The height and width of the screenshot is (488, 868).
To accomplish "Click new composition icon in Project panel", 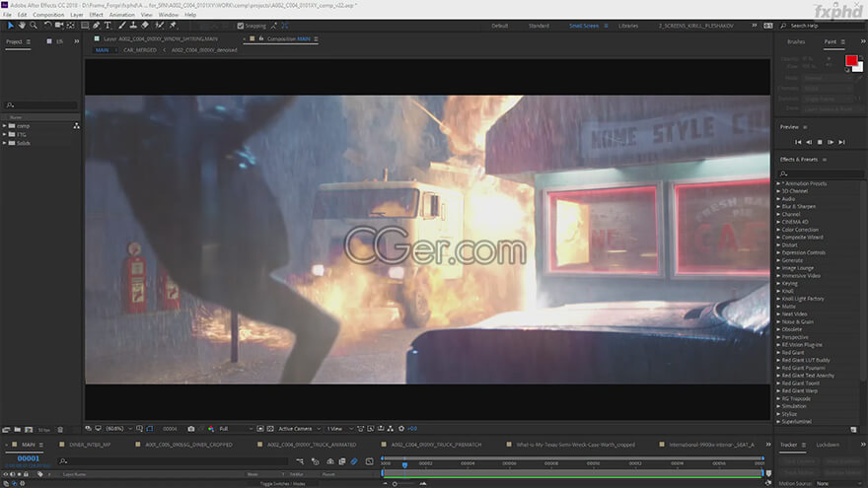I will [x=29, y=430].
